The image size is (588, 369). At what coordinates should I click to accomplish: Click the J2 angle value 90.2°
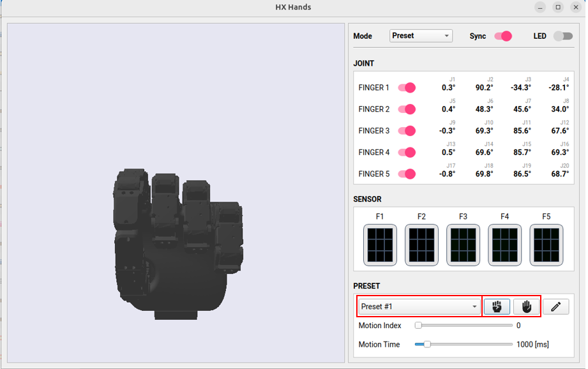(x=484, y=88)
